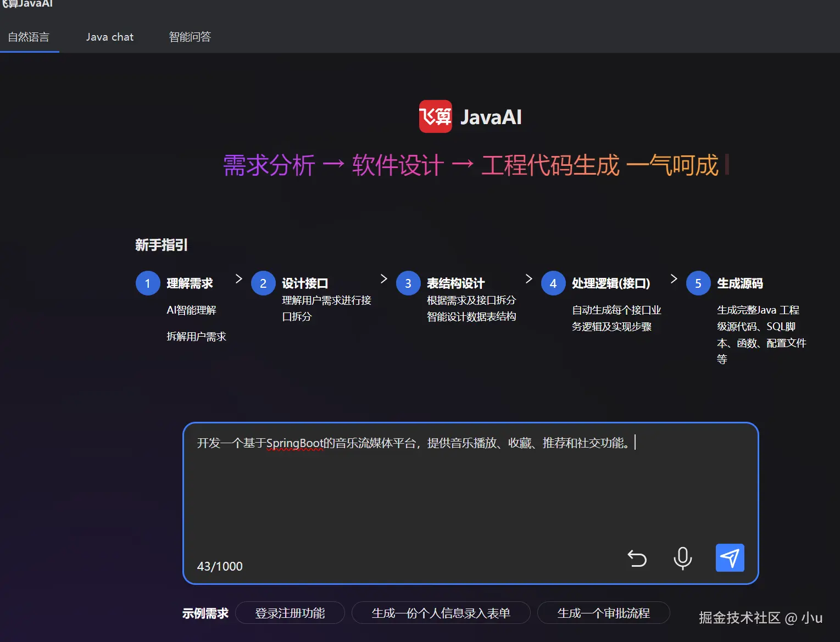Viewport: 840px width, 642px height.
Task: Click the 示例需求 label
Action: click(205, 613)
